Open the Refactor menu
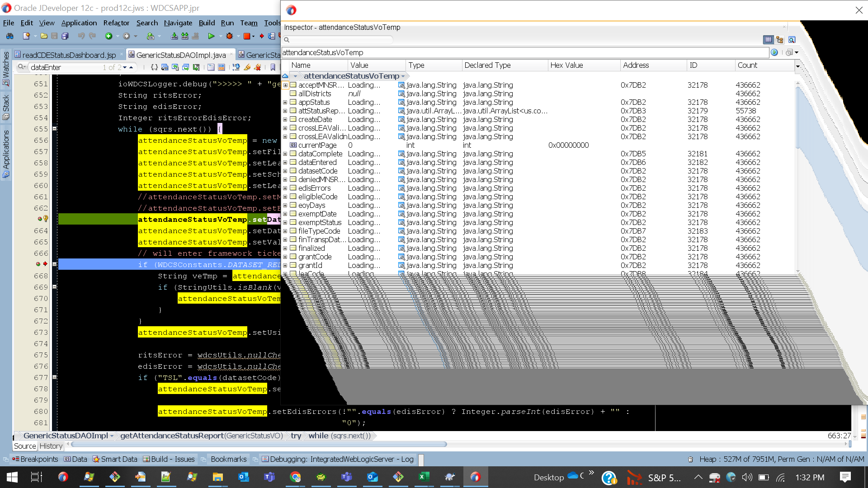 pos(116,23)
